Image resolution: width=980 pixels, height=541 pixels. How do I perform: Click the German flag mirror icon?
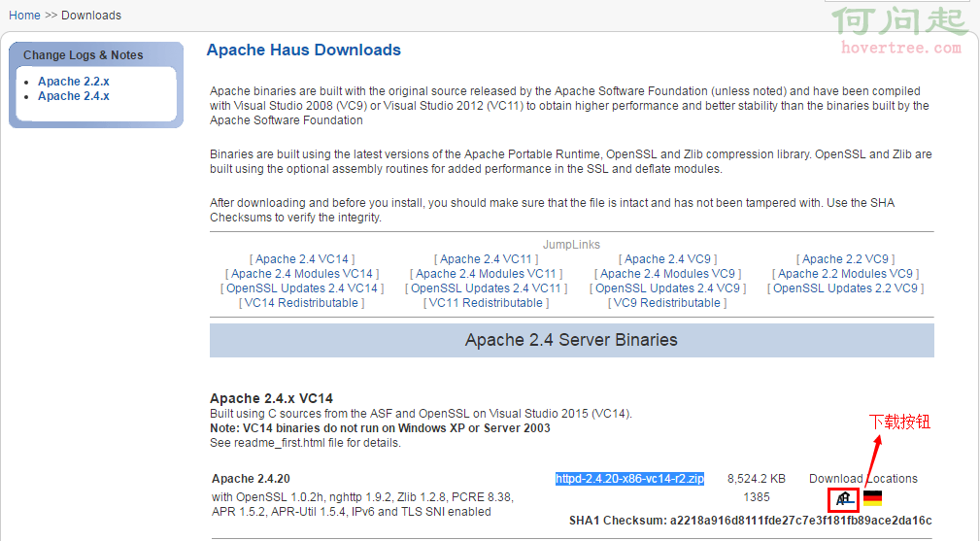coord(872,498)
